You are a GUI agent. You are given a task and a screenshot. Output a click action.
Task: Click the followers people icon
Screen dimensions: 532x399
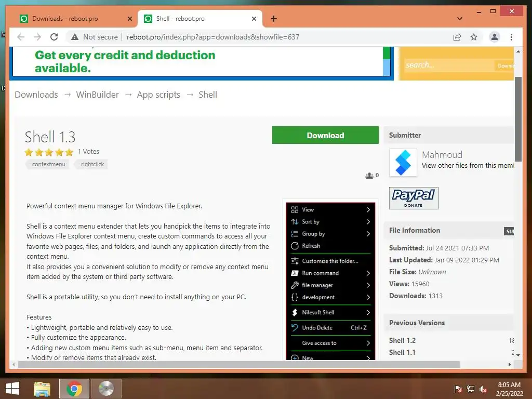click(369, 176)
